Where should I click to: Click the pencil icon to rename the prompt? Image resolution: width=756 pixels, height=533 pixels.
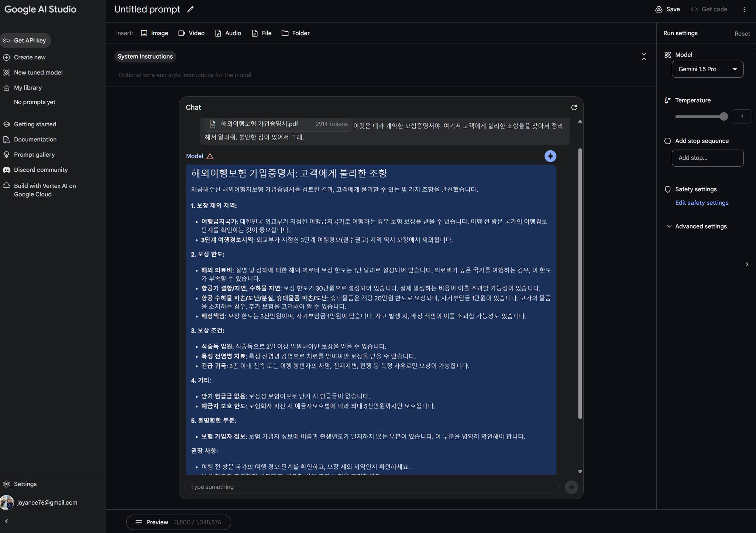[190, 10]
